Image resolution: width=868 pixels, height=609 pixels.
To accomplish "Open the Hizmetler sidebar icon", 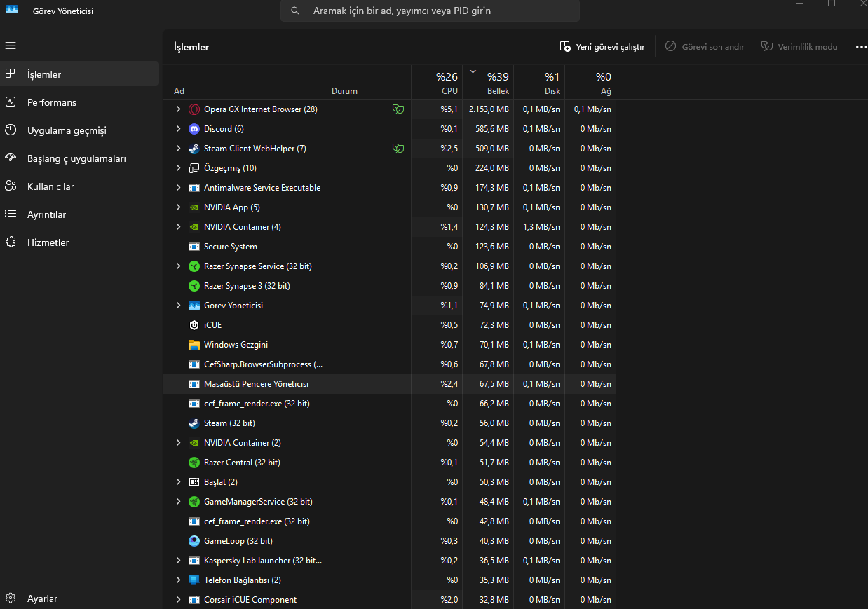I will point(11,242).
